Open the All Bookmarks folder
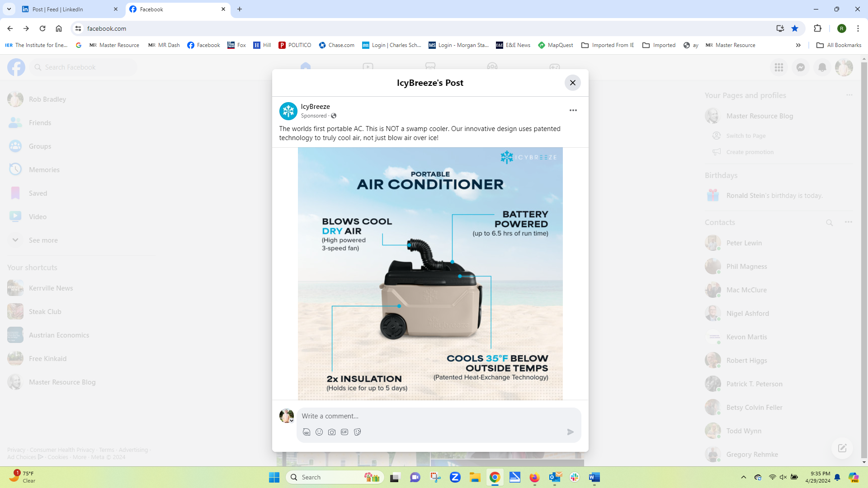This screenshot has height=488, width=868. pos(839,45)
